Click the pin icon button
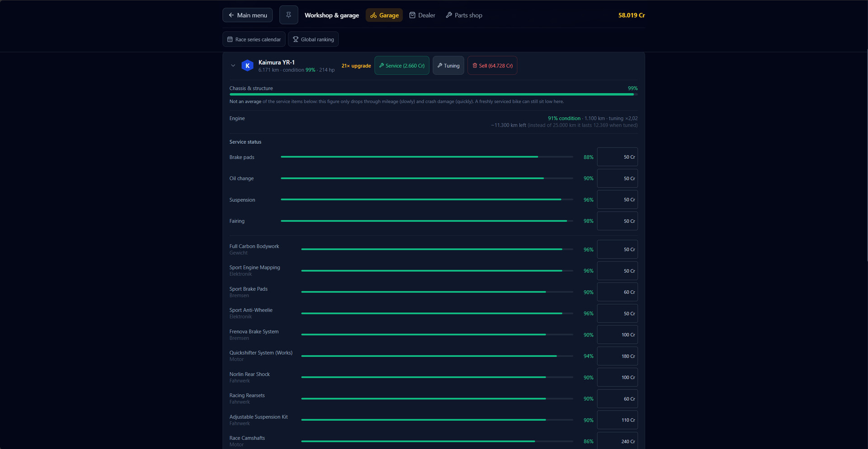Screen dimensions: 868x449 pos(288,15)
